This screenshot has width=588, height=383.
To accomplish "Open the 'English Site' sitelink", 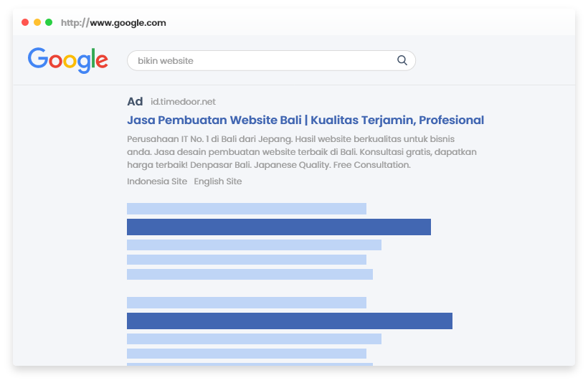I will tap(218, 181).
